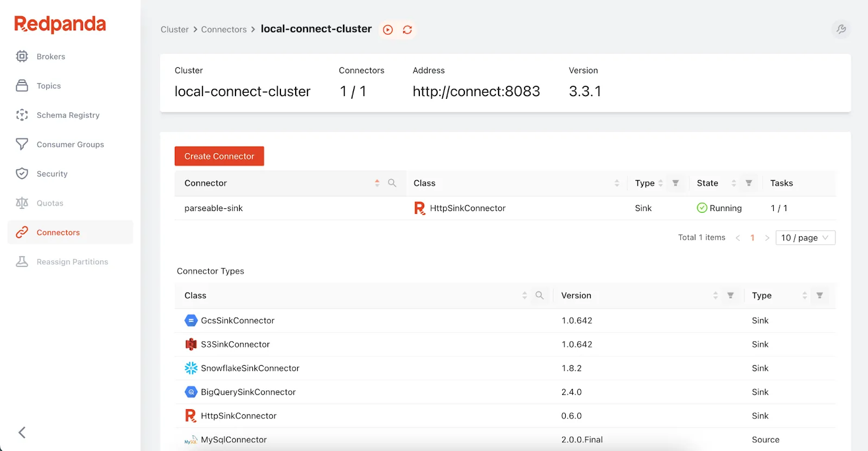Click the 1 / 1 tasks cell
Screen dimensions: 868x451
pyautogui.click(x=779, y=208)
